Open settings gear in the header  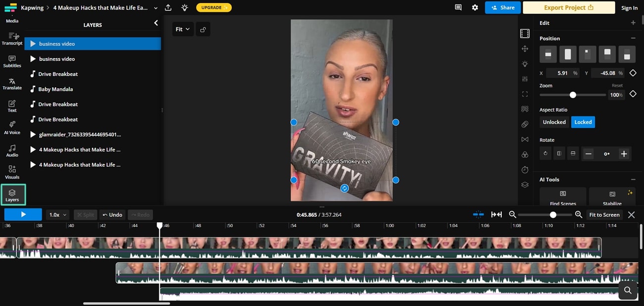click(475, 7)
